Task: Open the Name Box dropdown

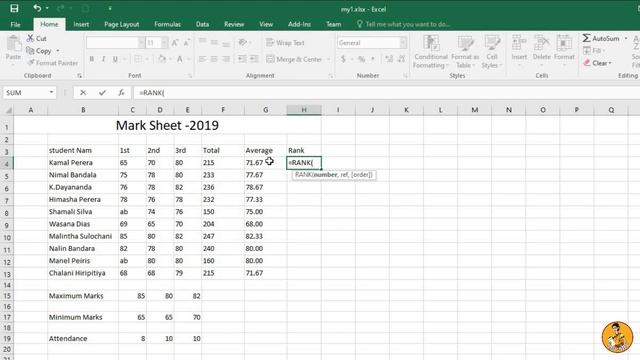Action: point(51,93)
